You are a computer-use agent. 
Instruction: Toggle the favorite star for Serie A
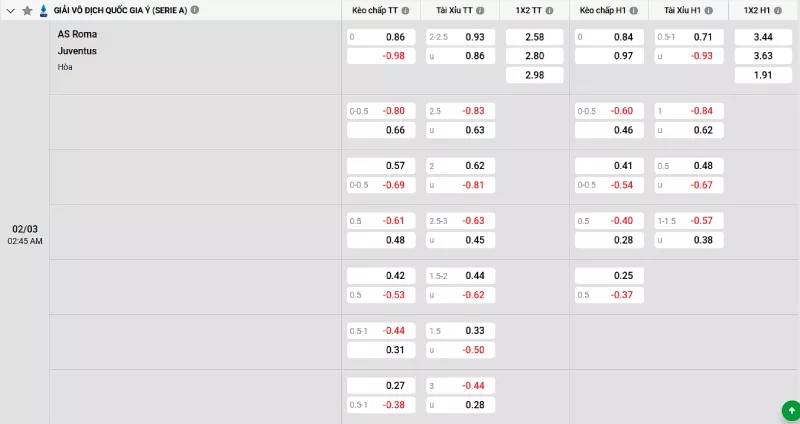(x=27, y=10)
